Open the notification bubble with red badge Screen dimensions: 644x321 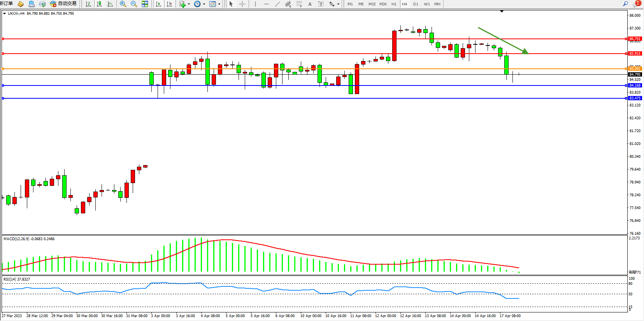[637, 3]
